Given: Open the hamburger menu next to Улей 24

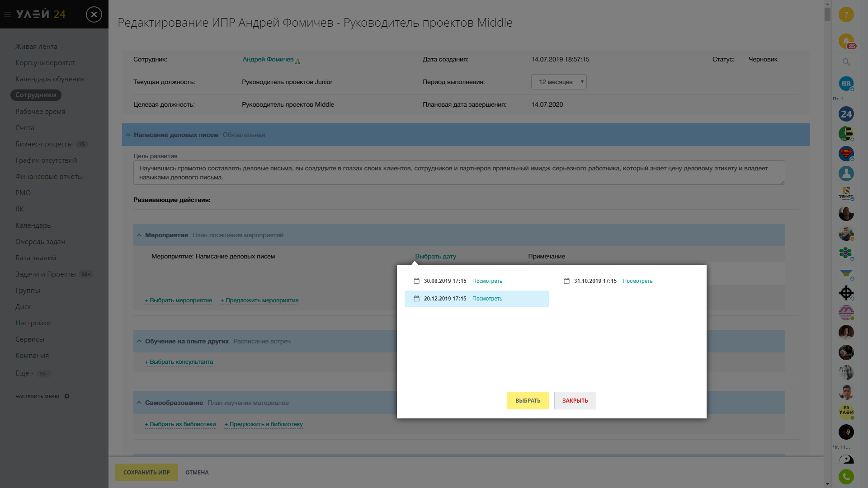Looking at the screenshot, I should (x=8, y=14).
